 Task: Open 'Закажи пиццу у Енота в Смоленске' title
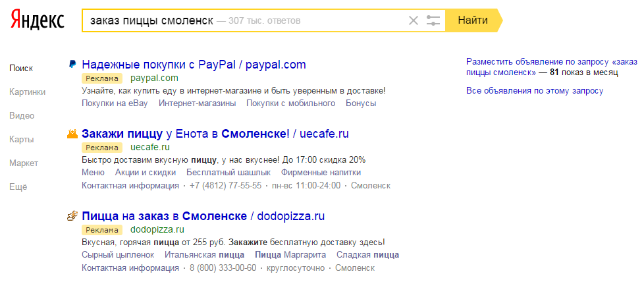pos(215,134)
